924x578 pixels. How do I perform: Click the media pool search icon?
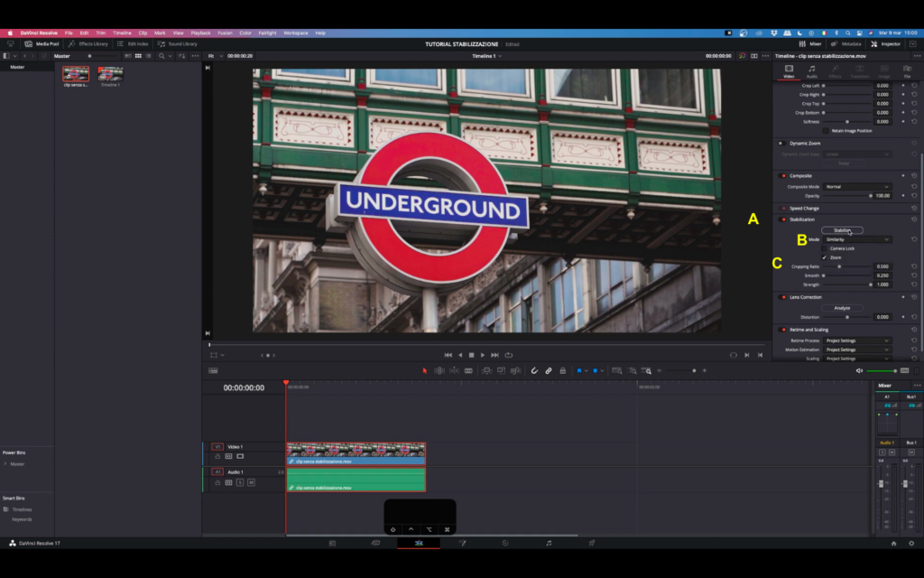coord(162,56)
